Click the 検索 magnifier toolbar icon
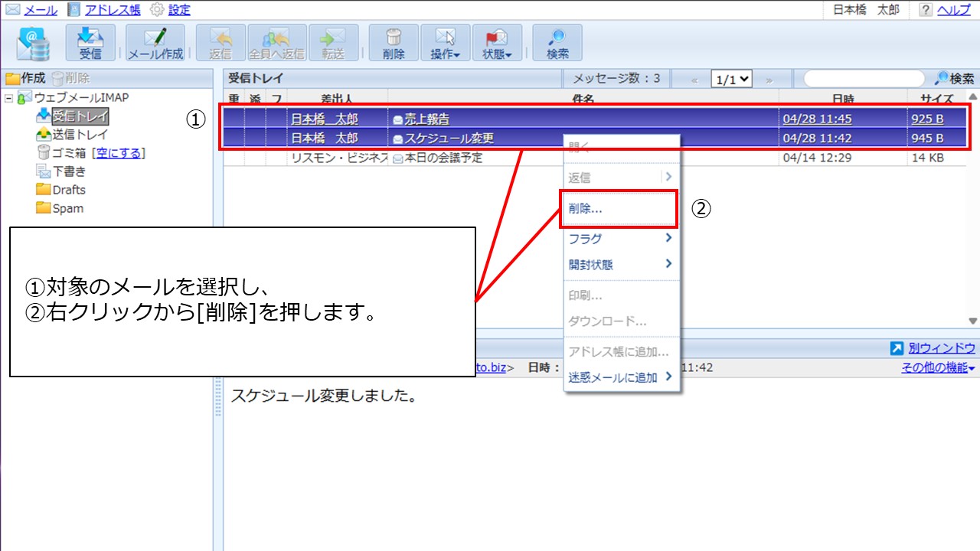The height and width of the screenshot is (551, 980). [x=557, y=43]
